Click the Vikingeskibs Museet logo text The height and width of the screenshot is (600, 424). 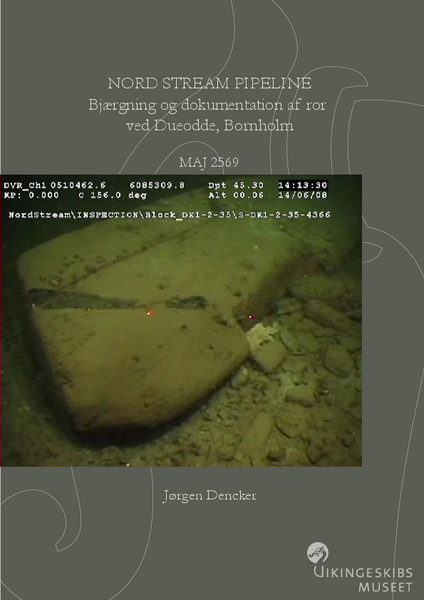click(363, 579)
